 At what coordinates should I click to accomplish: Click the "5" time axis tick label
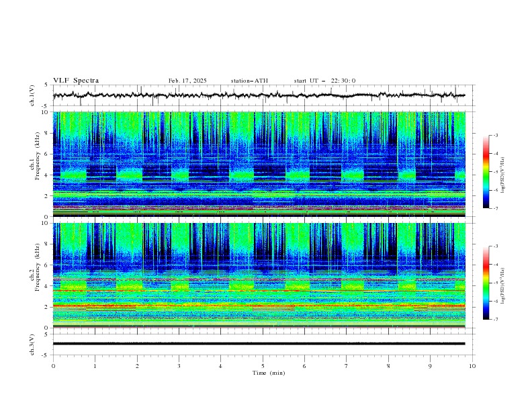coord(263,366)
